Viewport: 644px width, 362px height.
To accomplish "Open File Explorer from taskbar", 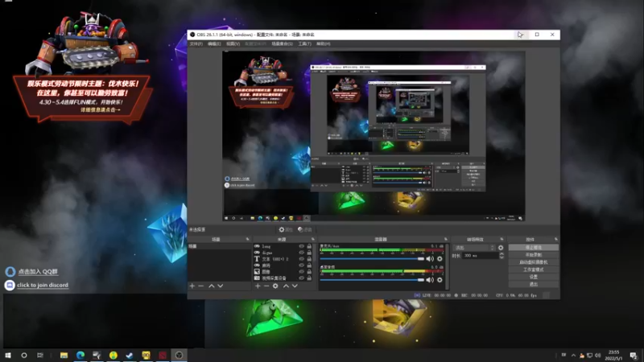I will 64,355.
